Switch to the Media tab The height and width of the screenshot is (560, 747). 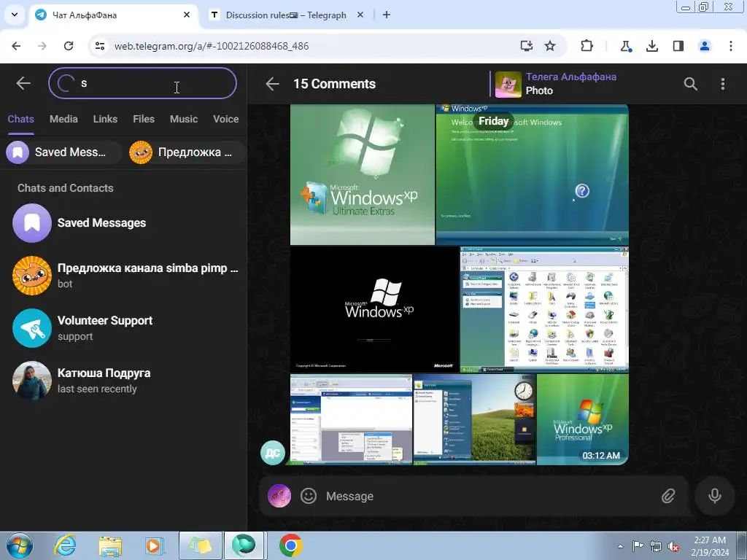tap(63, 119)
